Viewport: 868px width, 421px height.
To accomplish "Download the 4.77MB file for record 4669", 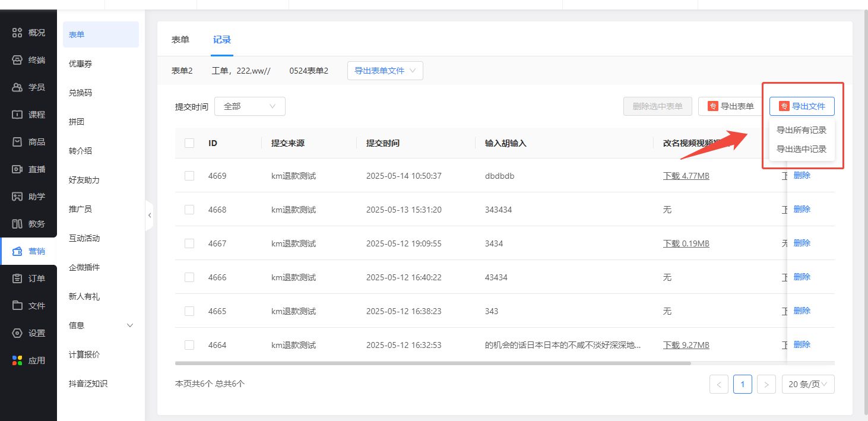I will coord(686,176).
